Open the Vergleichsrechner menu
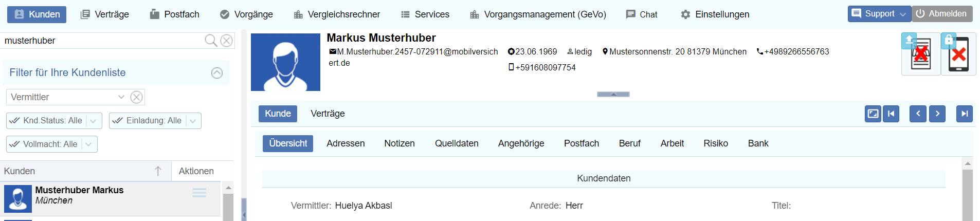Screen dimensions: 980x221 (x=337, y=14)
